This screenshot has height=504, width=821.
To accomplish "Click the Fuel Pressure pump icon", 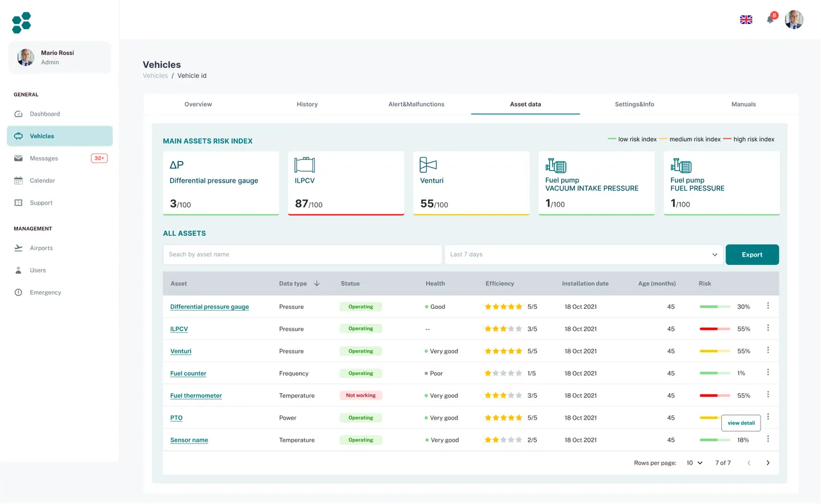I will click(x=681, y=165).
